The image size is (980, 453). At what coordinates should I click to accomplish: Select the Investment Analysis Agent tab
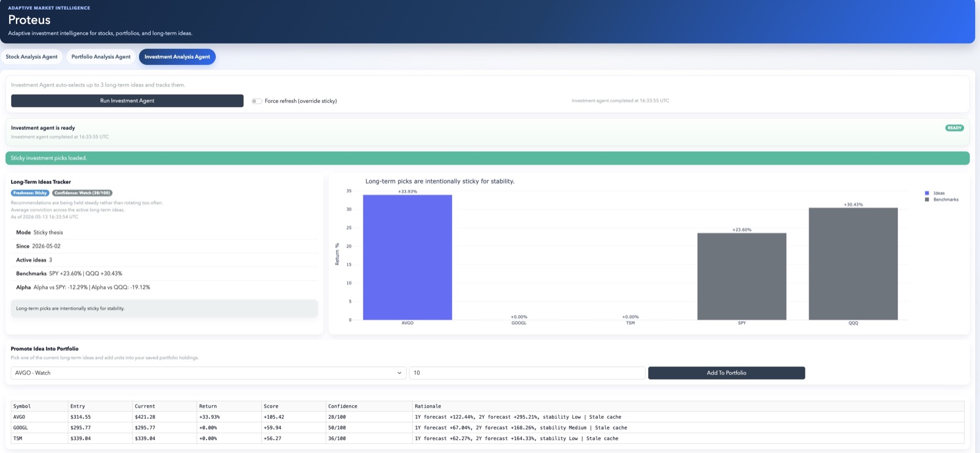click(x=177, y=56)
